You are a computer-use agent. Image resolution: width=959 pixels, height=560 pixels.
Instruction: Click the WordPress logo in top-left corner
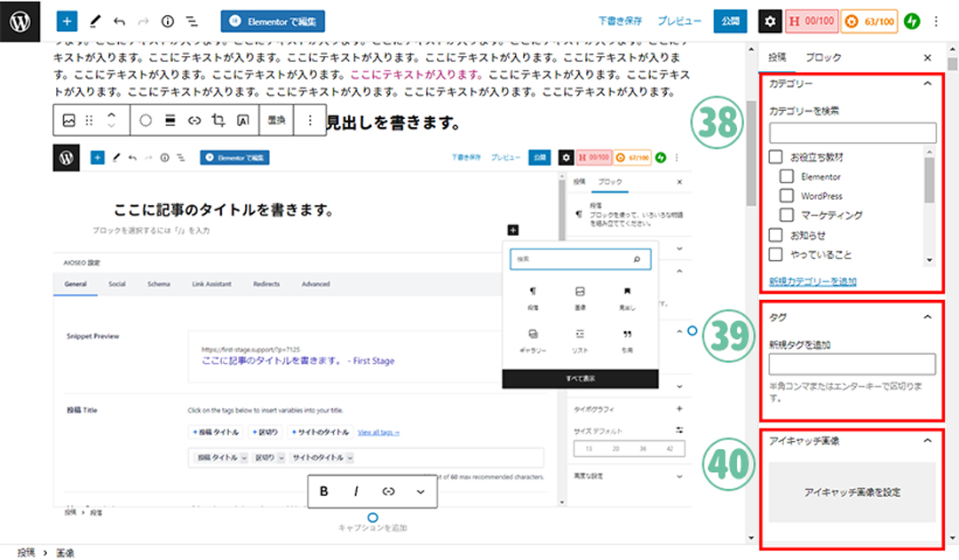[20, 20]
